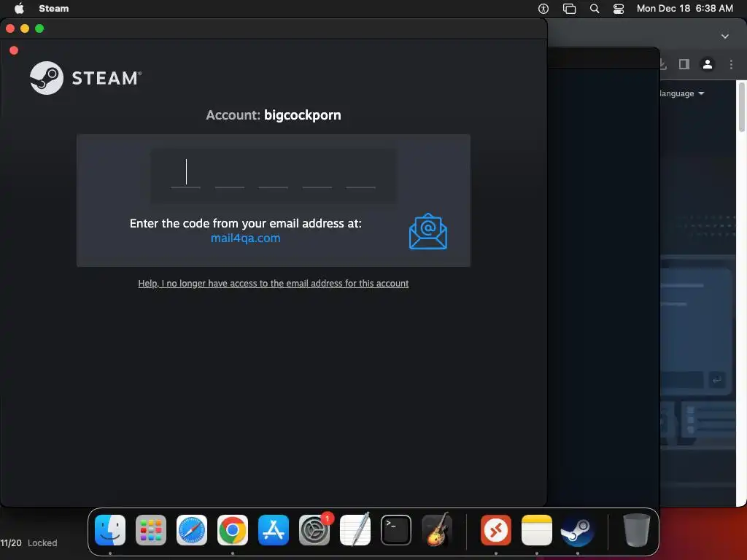Open GarageBand from the Dock
This screenshot has width=747, height=560.
click(437, 530)
